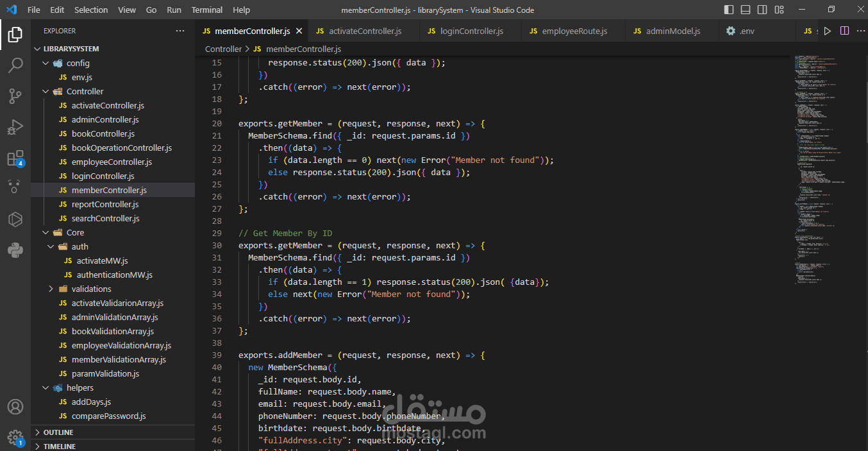
Task: Open the Selection menu
Action: pyautogui.click(x=91, y=10)
